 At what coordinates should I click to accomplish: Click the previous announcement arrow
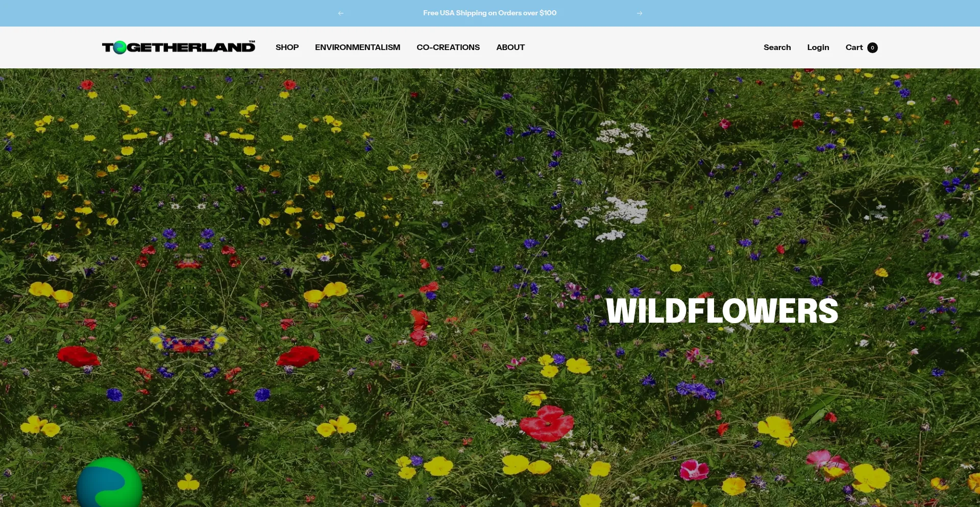coord(340,13)
